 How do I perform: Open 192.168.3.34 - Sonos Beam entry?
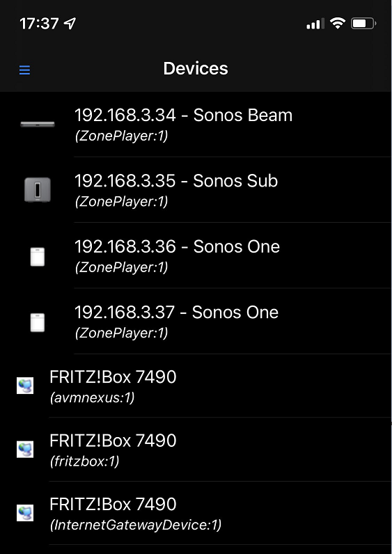(196, 125)
